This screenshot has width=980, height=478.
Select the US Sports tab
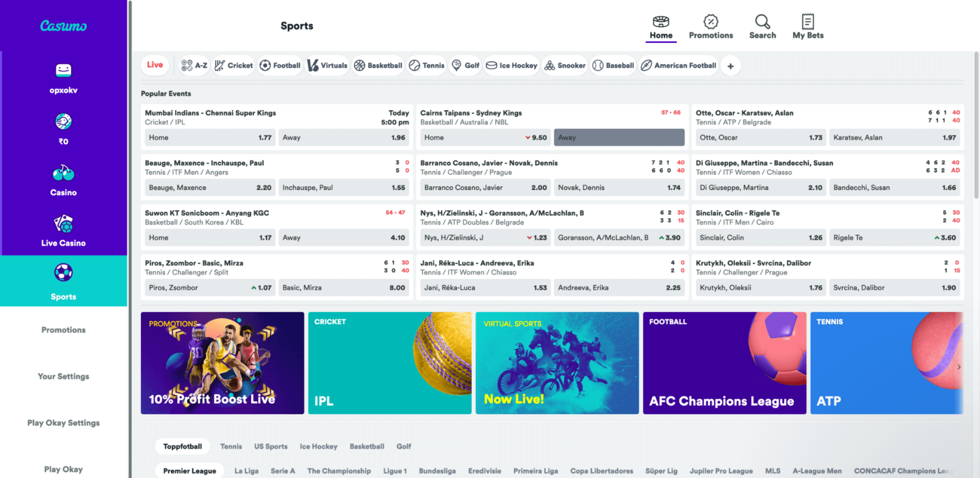click(271, 447)
